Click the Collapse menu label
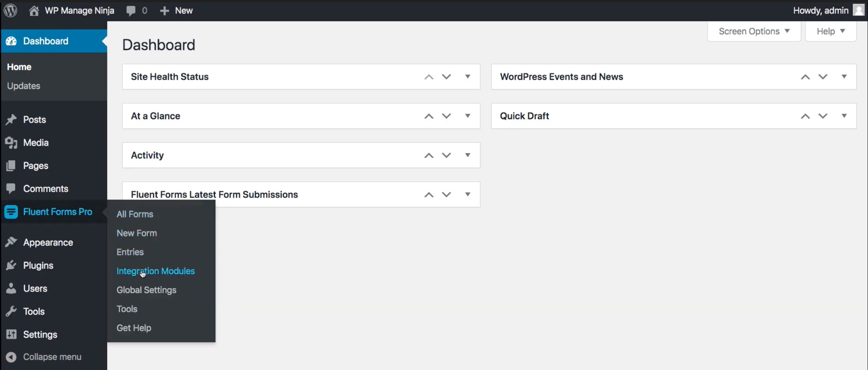Screen dimensions: 868x370 (x=52, y=357)
